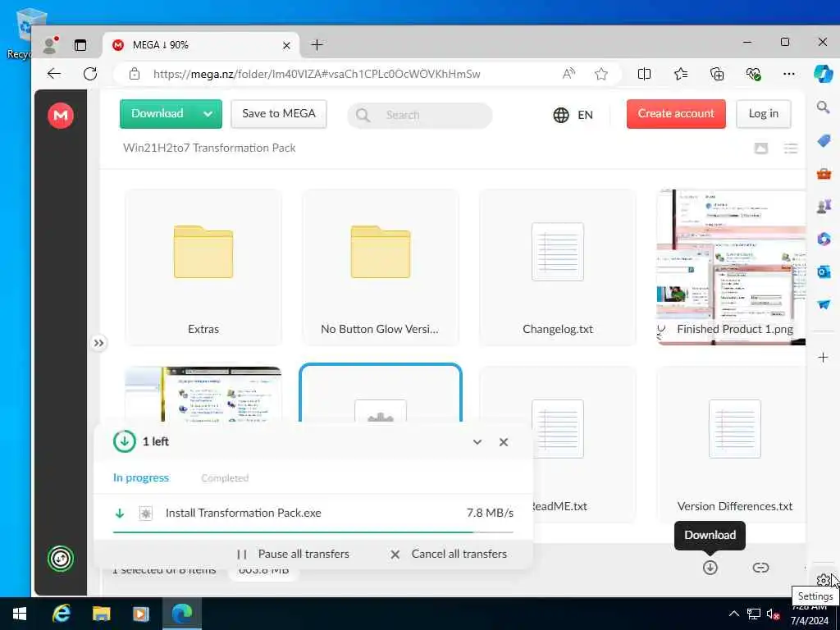Open the No Button Glow Version folder
The image size is (840, 630).
[381, 267]
